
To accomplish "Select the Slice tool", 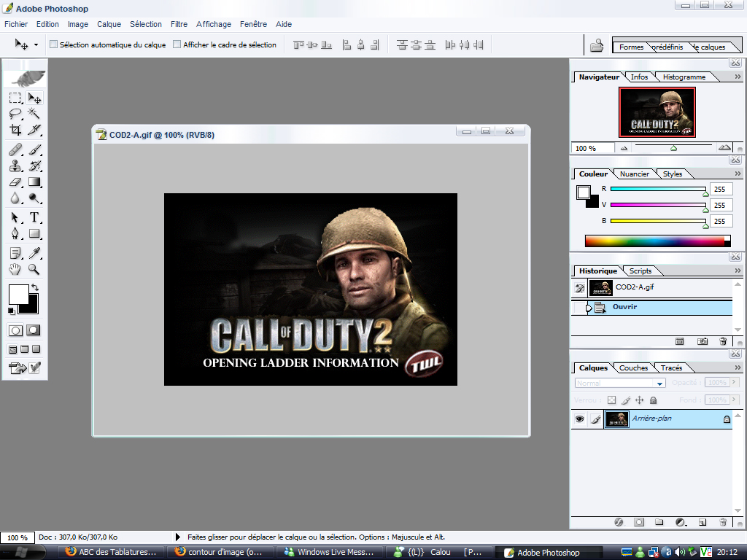I will (34, 130).
